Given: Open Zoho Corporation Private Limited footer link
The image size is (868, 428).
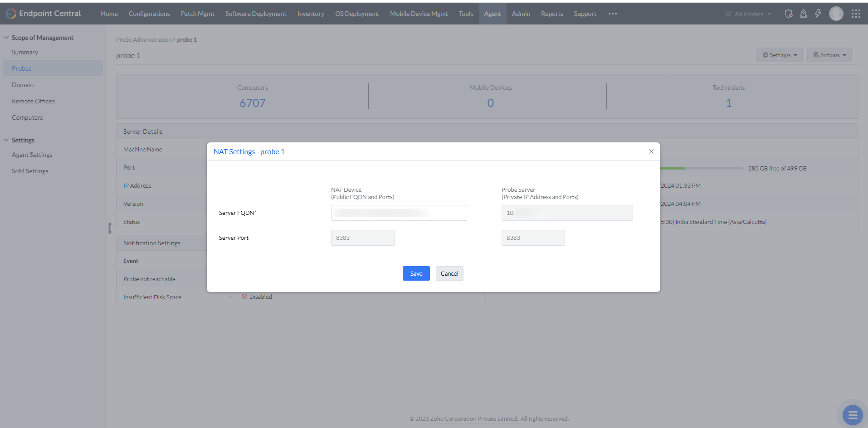Looking at the screenshot, I should pyautogui.click(x=473, y=418).
